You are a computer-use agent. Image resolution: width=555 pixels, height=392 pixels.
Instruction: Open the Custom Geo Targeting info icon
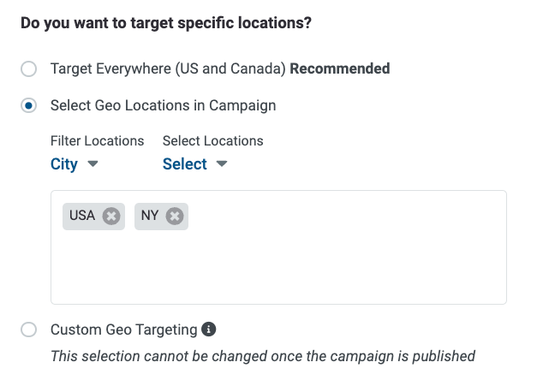point(209,330)
